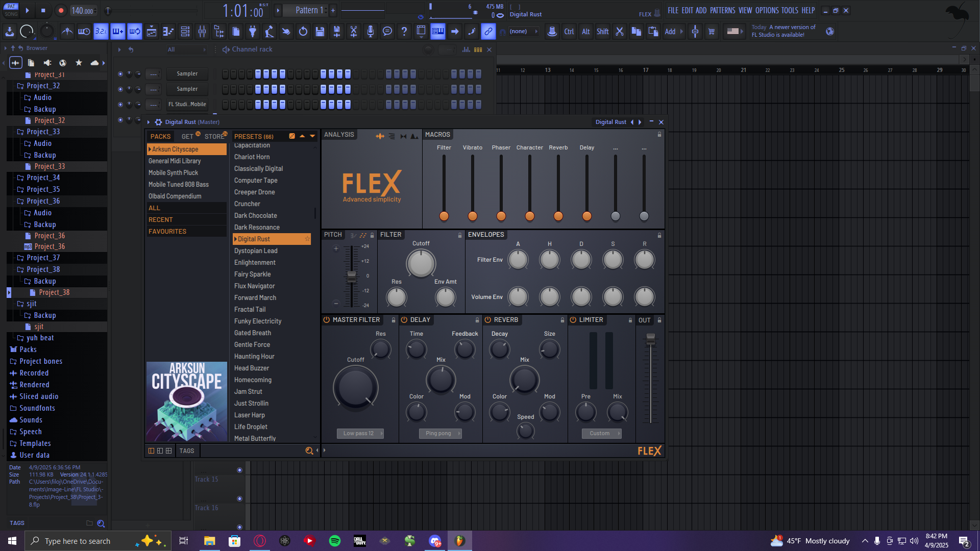980x551 pixels.
Task: Open the PATTERNS menu
Action: pyautogui.click(x=722, y=10)
